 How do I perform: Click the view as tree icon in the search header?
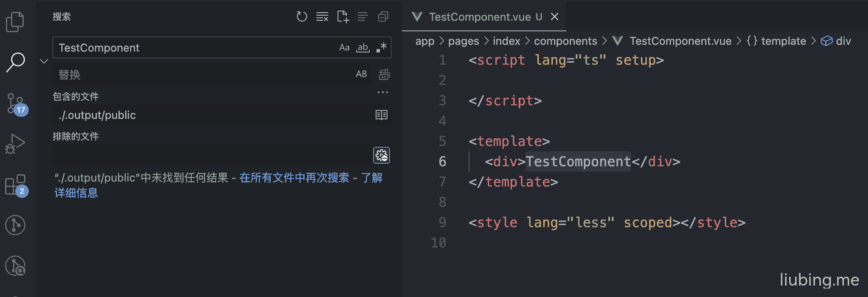(x=363, y=16)
